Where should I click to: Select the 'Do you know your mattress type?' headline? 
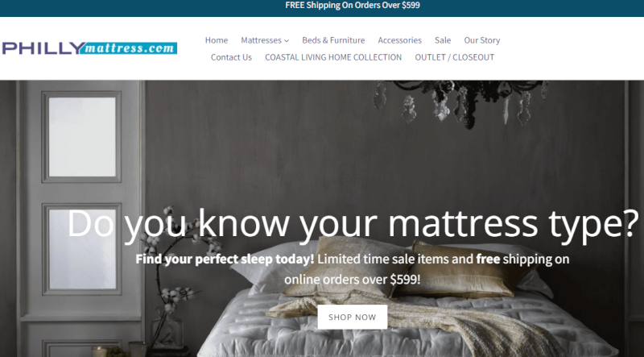click(x=353, y=223)
